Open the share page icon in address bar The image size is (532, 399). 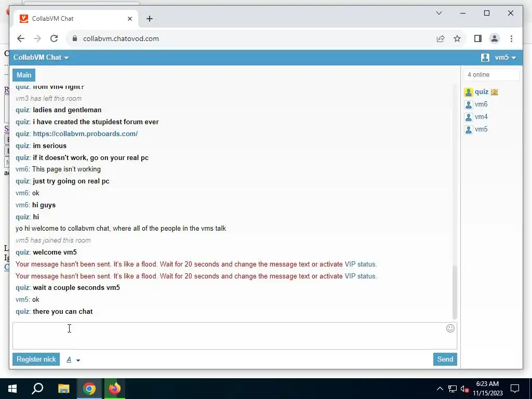tap(441, 38)
